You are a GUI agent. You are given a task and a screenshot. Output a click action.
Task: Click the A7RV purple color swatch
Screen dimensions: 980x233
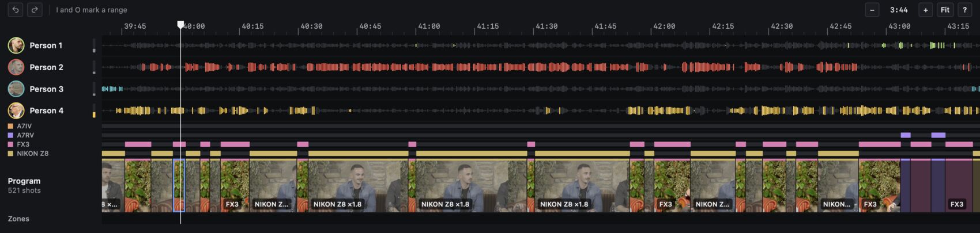(x=10, y=135)
